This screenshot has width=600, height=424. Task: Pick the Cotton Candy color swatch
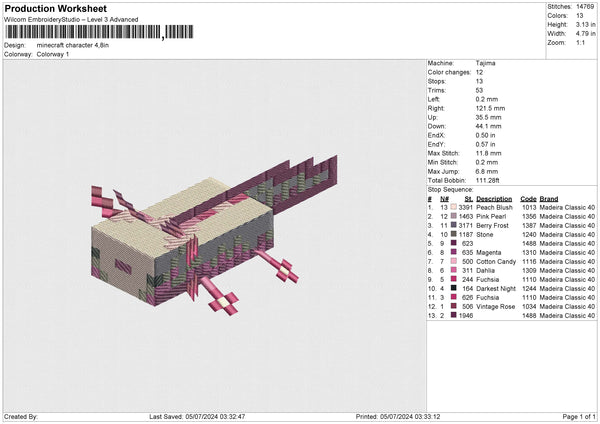pyautogui.click(x=453, y=261)
